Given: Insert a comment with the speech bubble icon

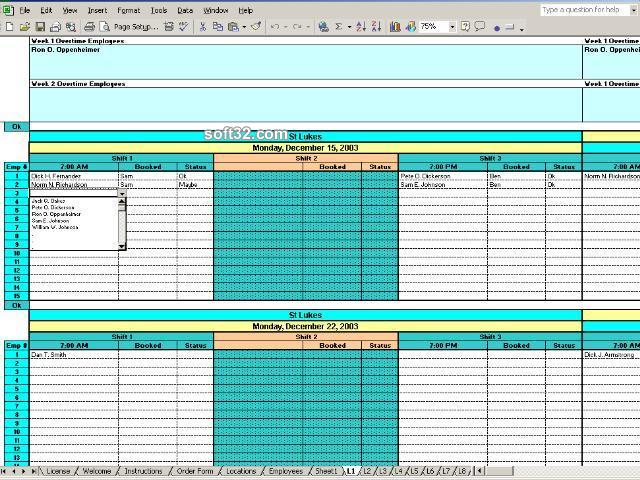Looking at the screenshot, I should [x=480, y=27].
